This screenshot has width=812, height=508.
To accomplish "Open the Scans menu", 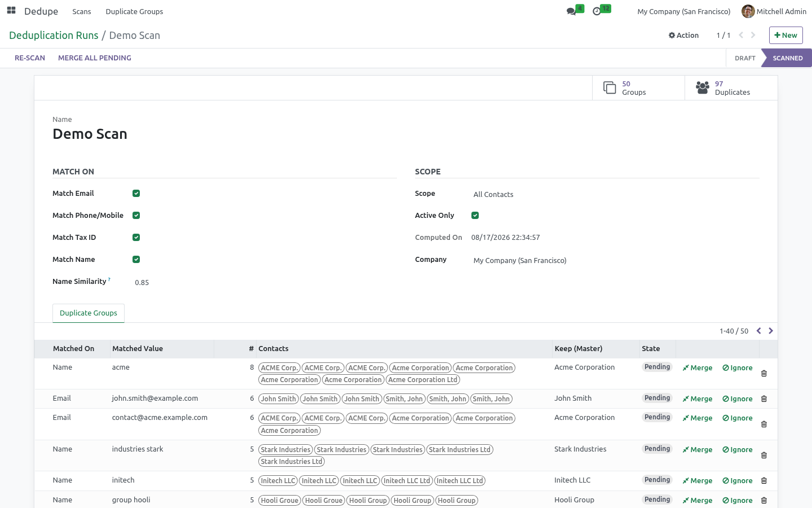I will (82, 11).
